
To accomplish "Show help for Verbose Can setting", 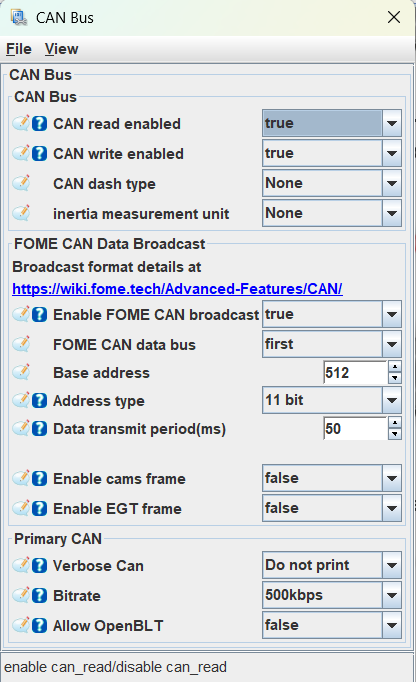I will 40,565.
